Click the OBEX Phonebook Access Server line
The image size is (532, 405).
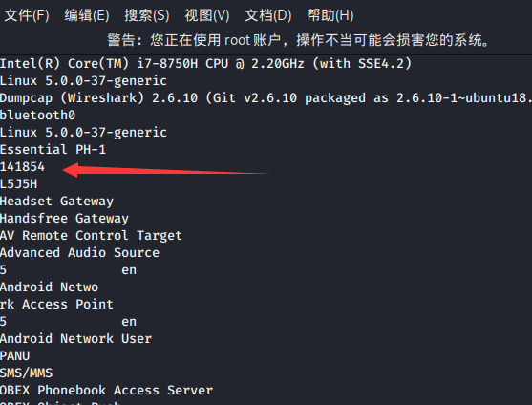[106, 391]
